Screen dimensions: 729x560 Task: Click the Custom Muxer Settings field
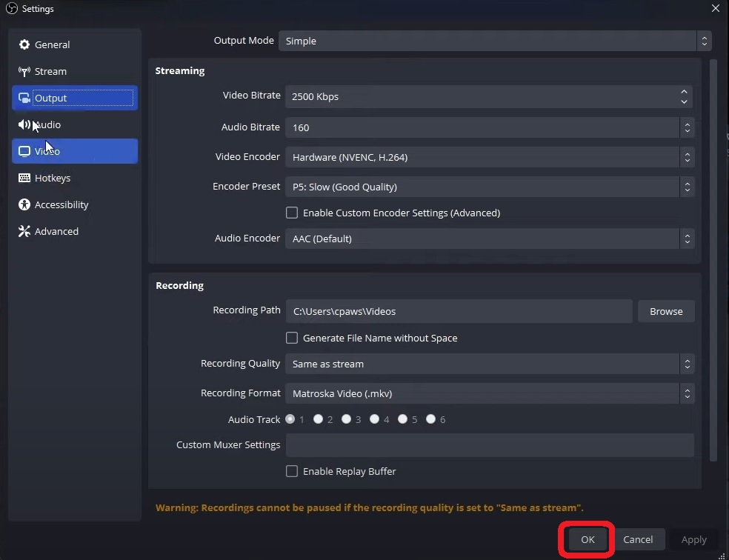(x=490, y=445)
